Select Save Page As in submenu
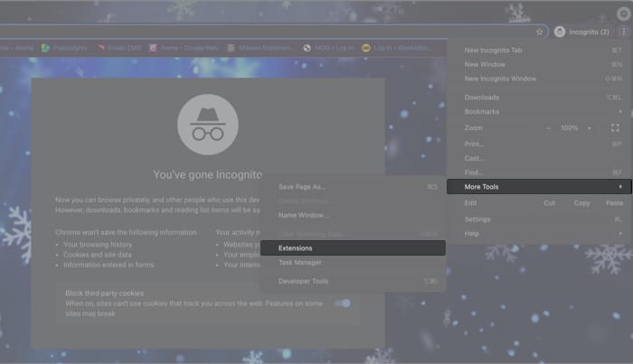 [353, 187]
